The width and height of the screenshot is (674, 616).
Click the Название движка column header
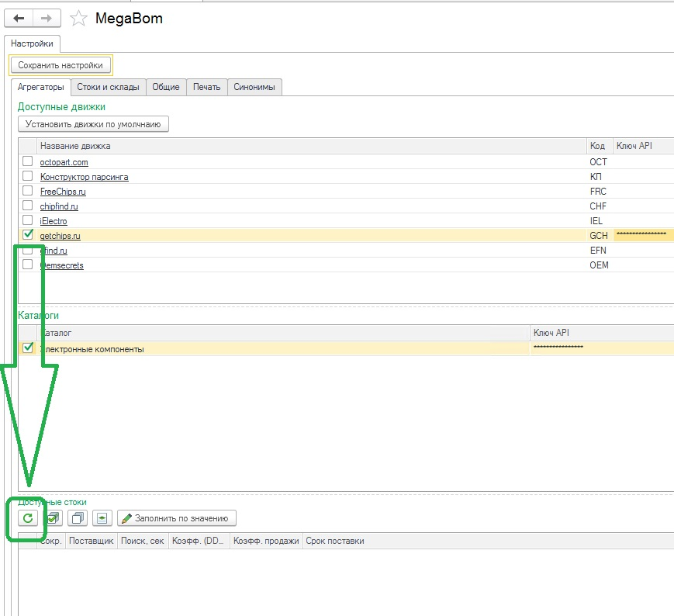[310, 146]
